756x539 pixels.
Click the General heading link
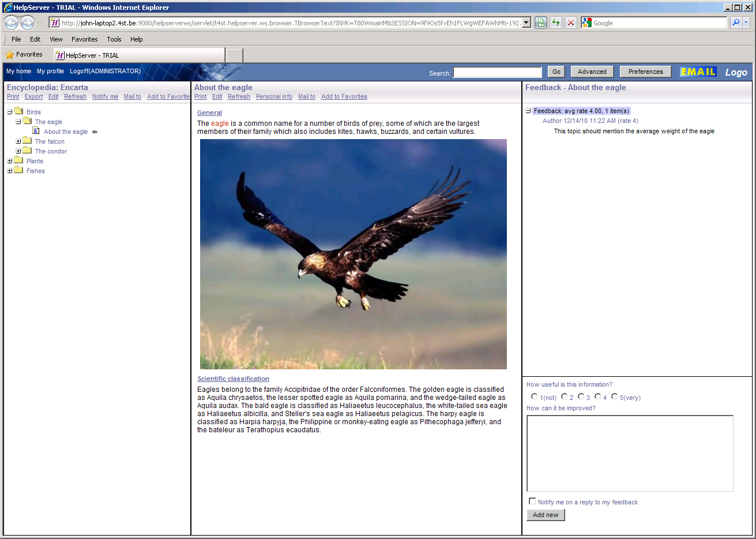(209, 113)
